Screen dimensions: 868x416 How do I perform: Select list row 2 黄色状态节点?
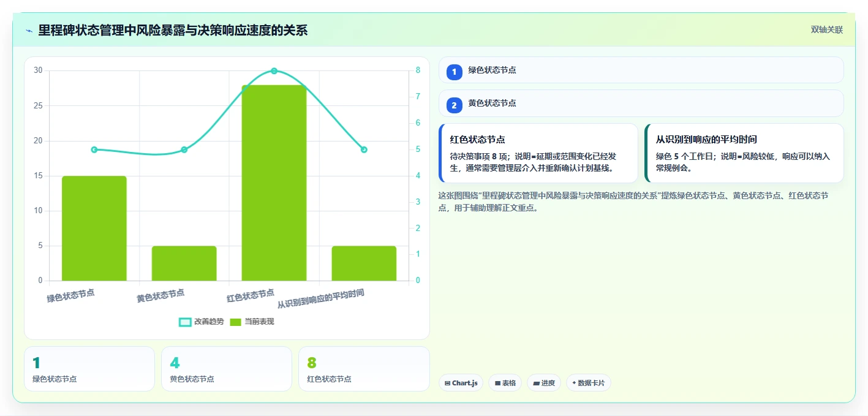coord(641,103)
